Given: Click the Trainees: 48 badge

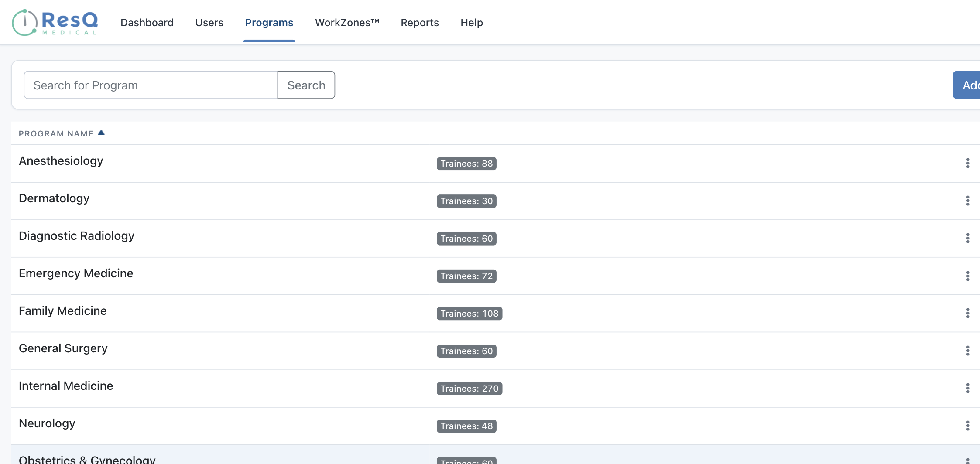Looking at the screenshot, I should pos(466,426).
